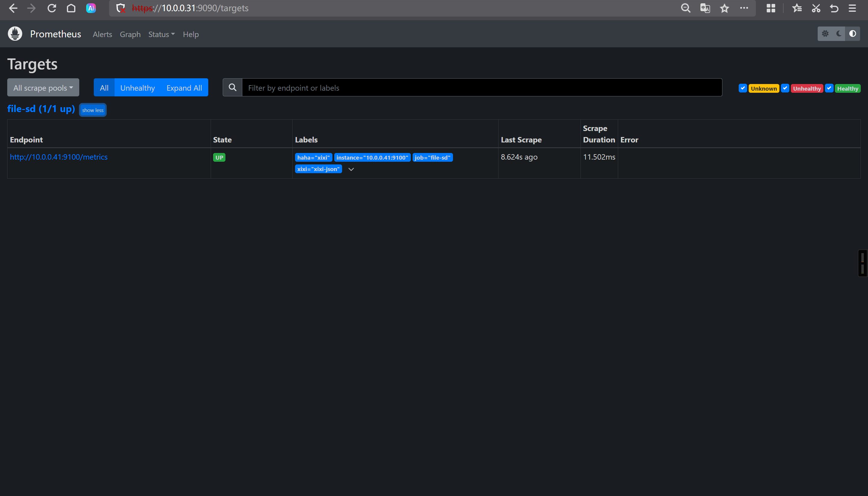868x496 pixels.
Task: Open the Alerts page
Action: (x=102, y=34)
